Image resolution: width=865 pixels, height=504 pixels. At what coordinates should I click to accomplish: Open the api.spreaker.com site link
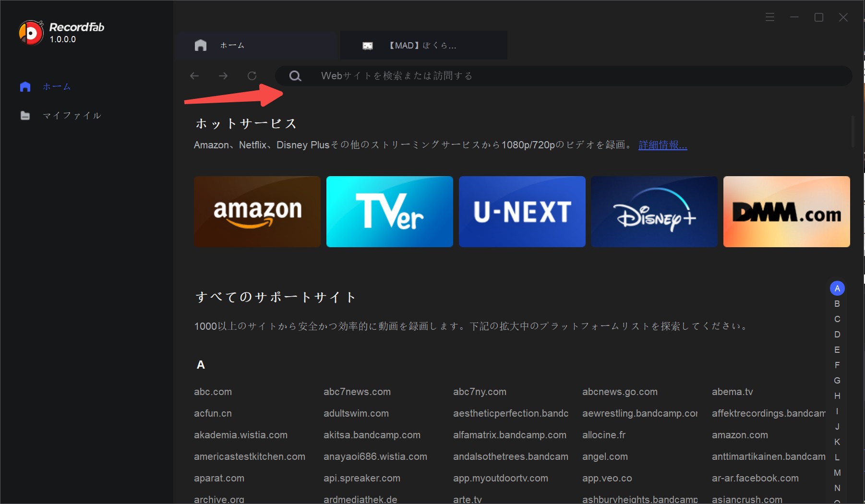pos(362,478)
